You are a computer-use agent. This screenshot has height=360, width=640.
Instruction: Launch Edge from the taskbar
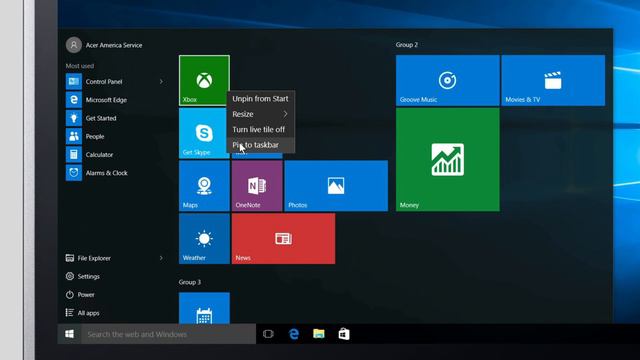[293, 334]
